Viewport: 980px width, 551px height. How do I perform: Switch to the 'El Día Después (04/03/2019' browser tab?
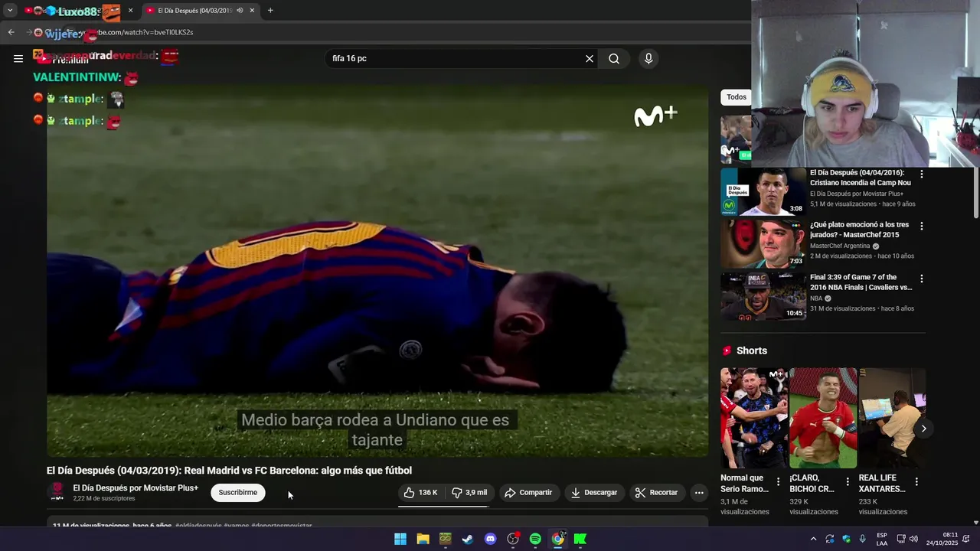[x=194, y=11]
